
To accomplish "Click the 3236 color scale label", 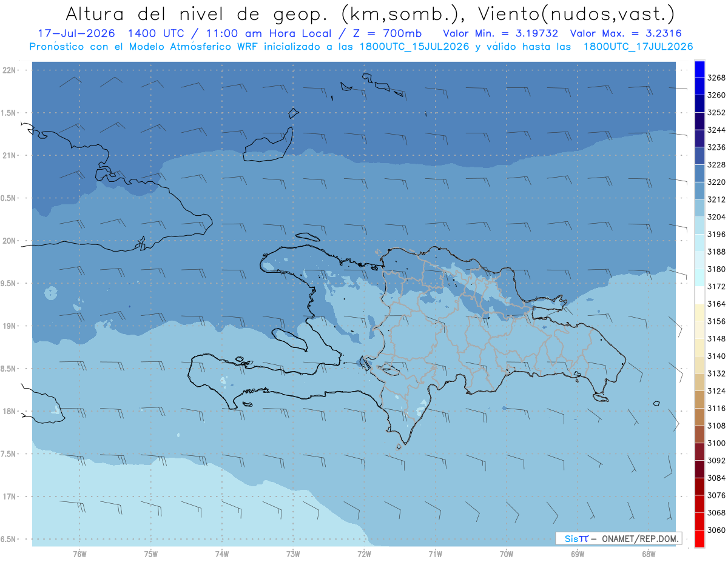I will click(716, 147).
